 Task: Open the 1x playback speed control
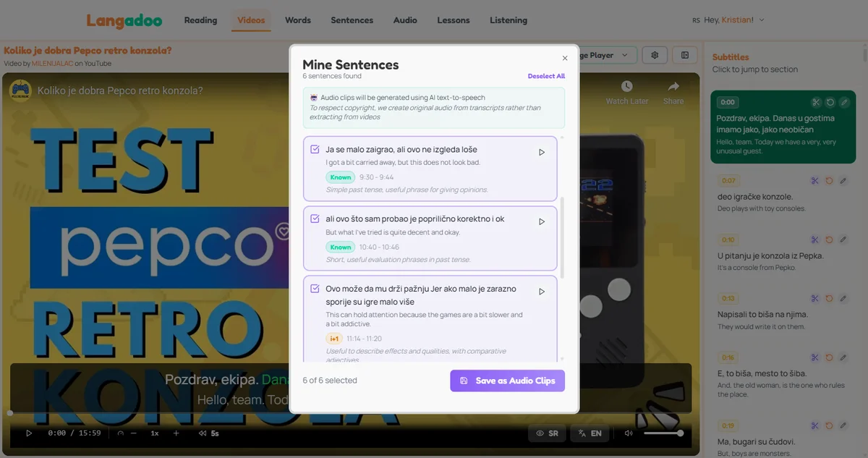tap(154, 433)
